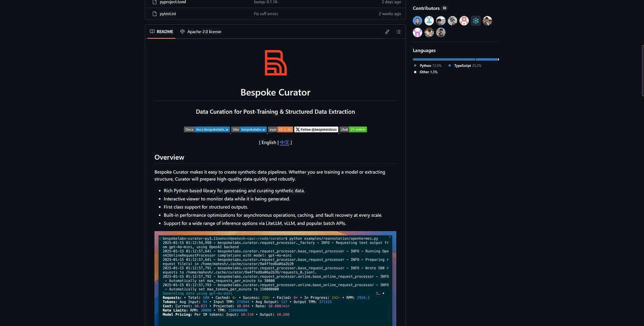Click the '3 days ago' timestamp
644x326 pixels.
pyautogui.click(x=391, y=2)
